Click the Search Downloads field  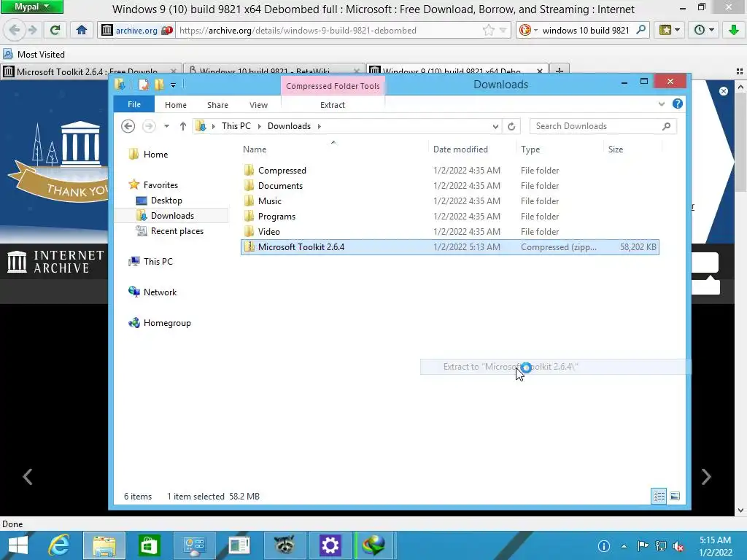click(x=603, y=126)
